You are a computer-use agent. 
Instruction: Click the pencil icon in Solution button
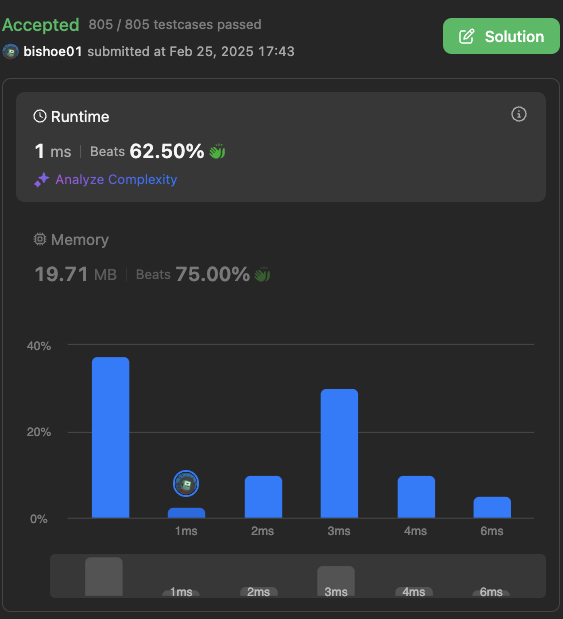(466, 36)
